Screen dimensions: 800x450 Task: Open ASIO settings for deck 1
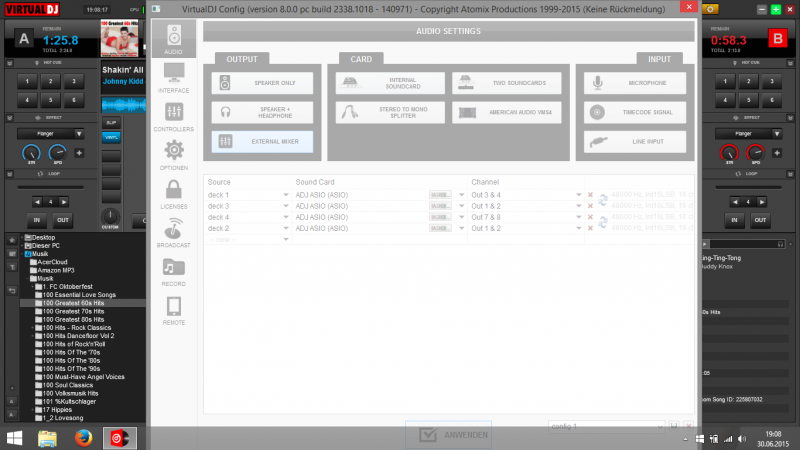point(440,195)
